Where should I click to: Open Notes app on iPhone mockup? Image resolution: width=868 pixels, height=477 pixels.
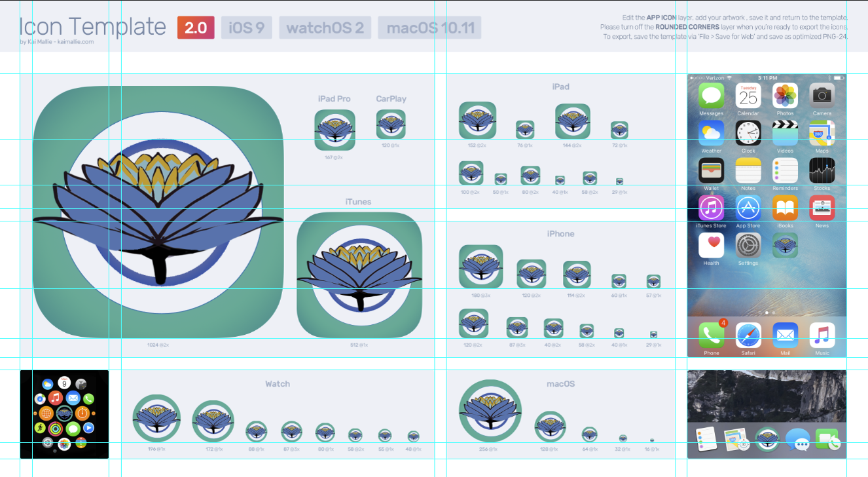click(x=748, y=170)
